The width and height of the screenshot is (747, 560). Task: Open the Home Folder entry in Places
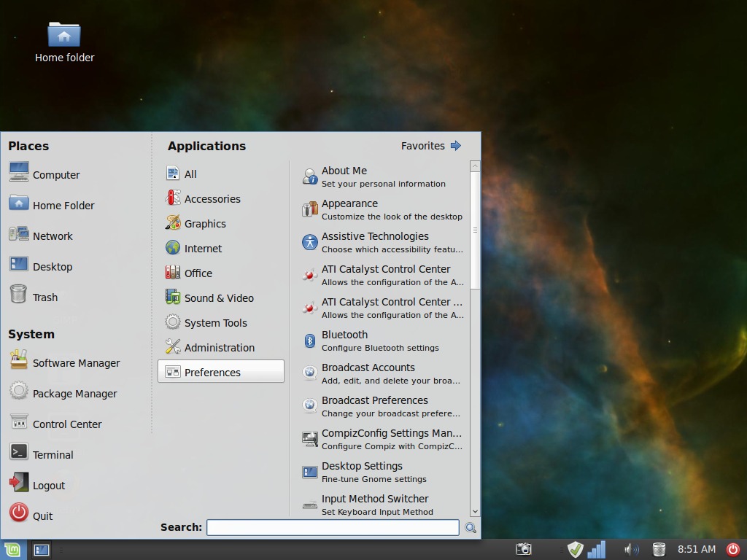[52, 205]
